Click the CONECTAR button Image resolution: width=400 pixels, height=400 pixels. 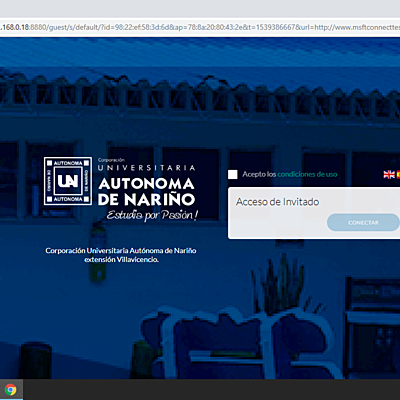(x=363, y=222)
